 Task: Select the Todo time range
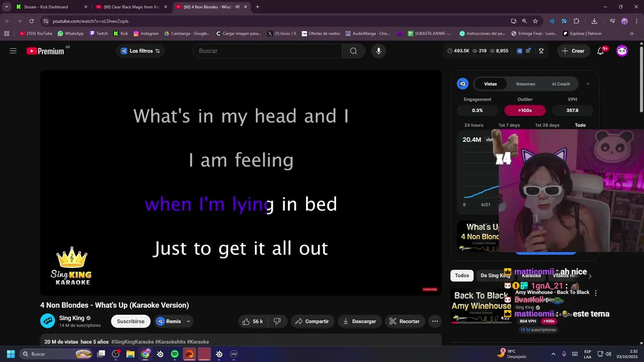580,125
